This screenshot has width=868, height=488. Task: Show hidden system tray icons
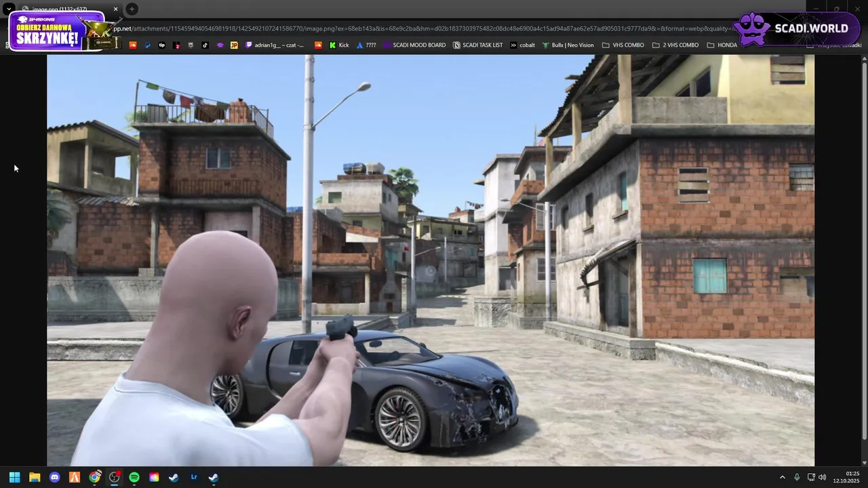coord(782,477)
